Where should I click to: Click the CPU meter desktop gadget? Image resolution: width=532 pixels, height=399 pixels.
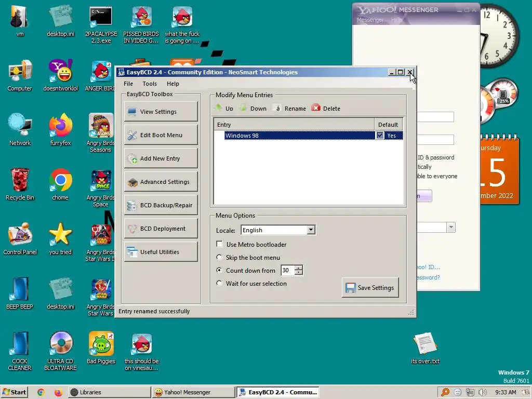[x=499, y=101]
